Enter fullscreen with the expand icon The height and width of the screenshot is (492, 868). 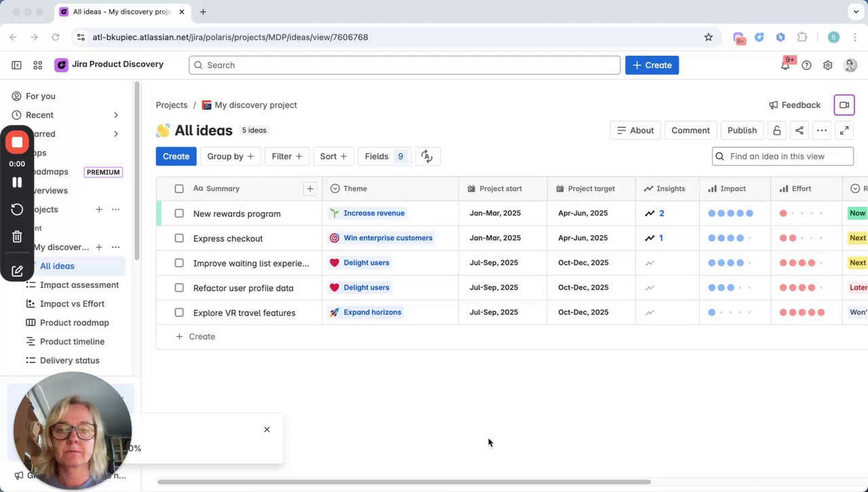click(844, 130)
